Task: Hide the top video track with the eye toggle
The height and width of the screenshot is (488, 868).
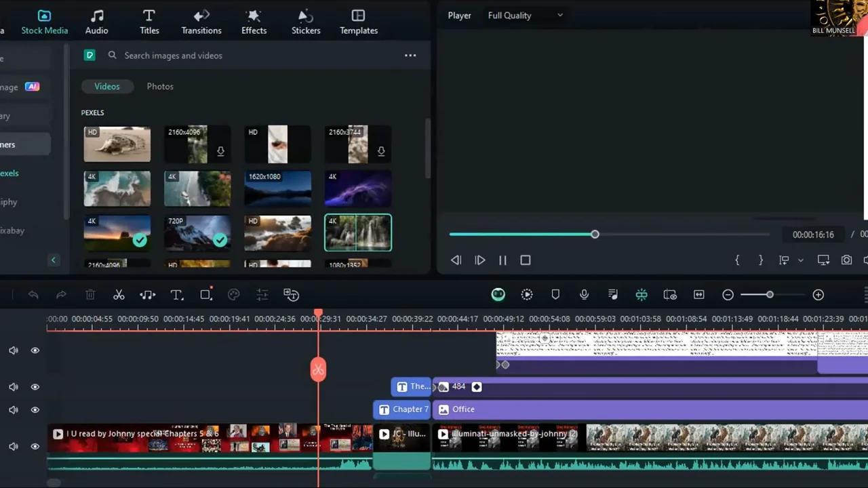Action: [35, 350]
